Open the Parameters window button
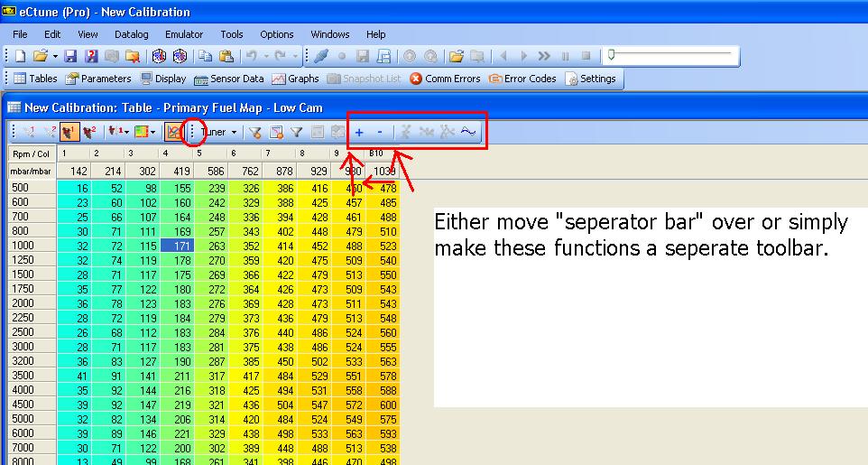Screen dimensions: 868x465 (x=98, y=79)
